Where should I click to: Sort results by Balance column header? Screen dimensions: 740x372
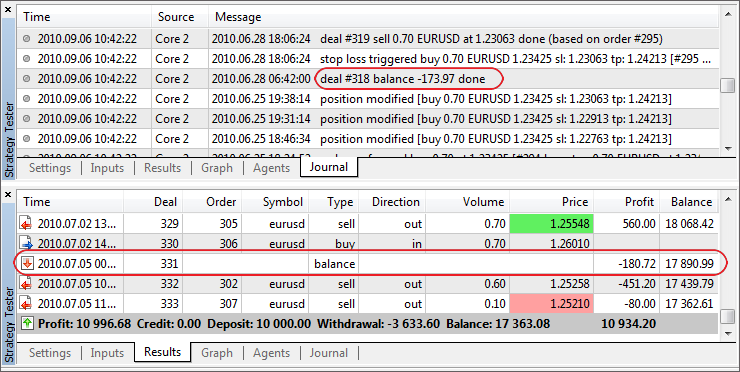pos(689,202)
